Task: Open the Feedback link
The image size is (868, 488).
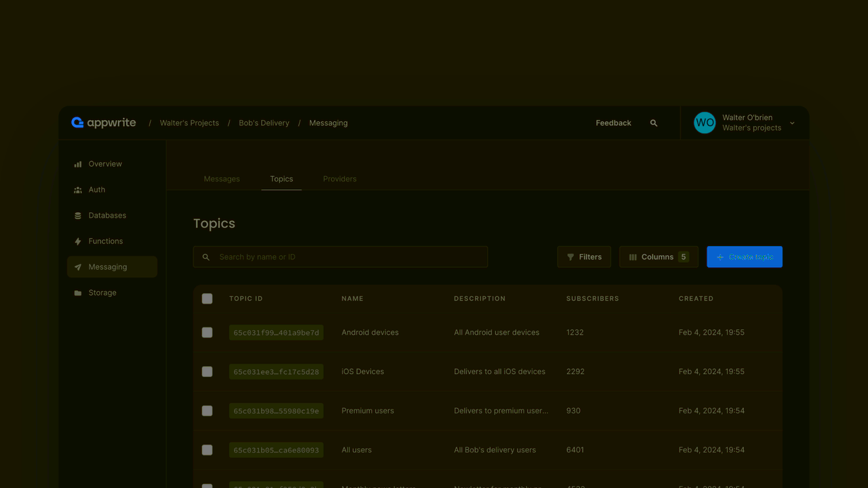Action: pyautogui.click(x=613, y=123)
